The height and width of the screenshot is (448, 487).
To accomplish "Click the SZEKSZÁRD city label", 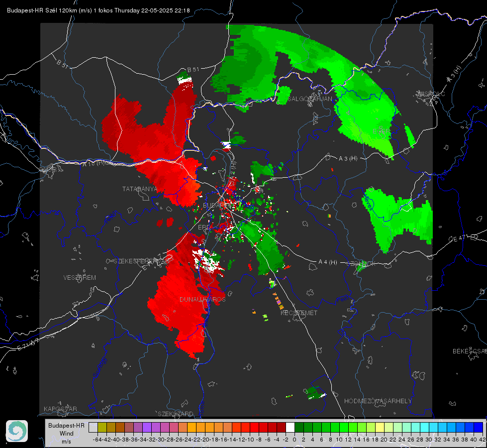I will pyautogui.click(x=176, y=414).
